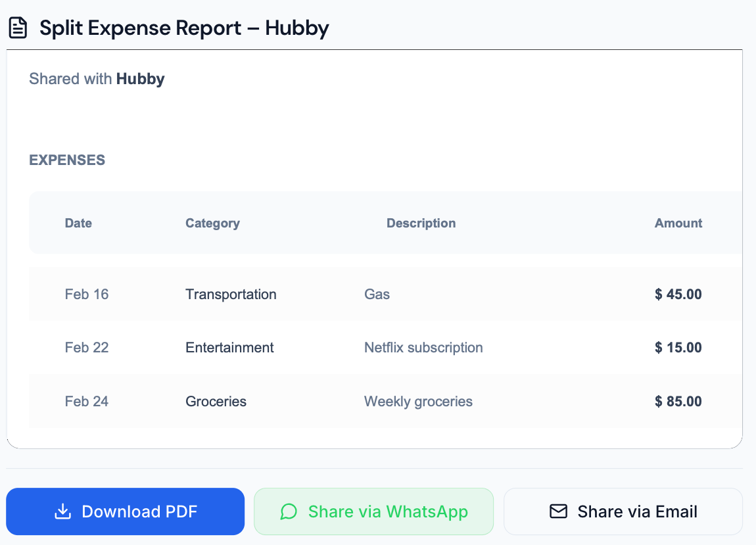The image size is (756, 545).
Task: Click the Split Expense Report title
Action: (x=184, y=28)
